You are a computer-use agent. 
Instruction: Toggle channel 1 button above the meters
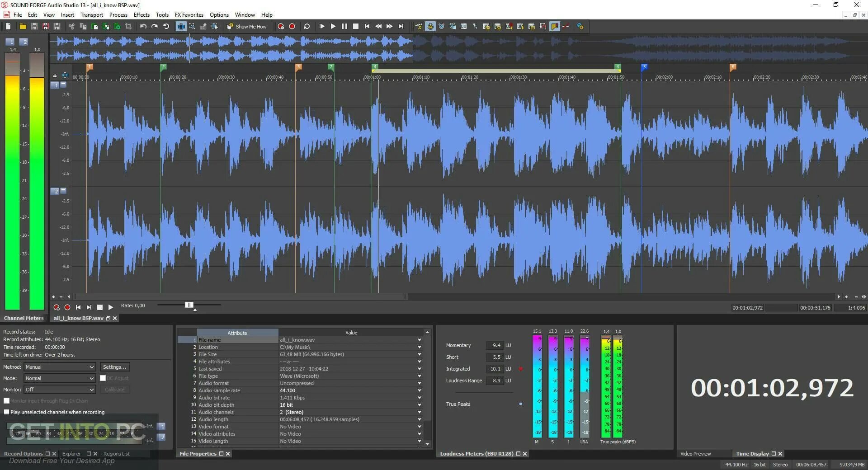10,42
